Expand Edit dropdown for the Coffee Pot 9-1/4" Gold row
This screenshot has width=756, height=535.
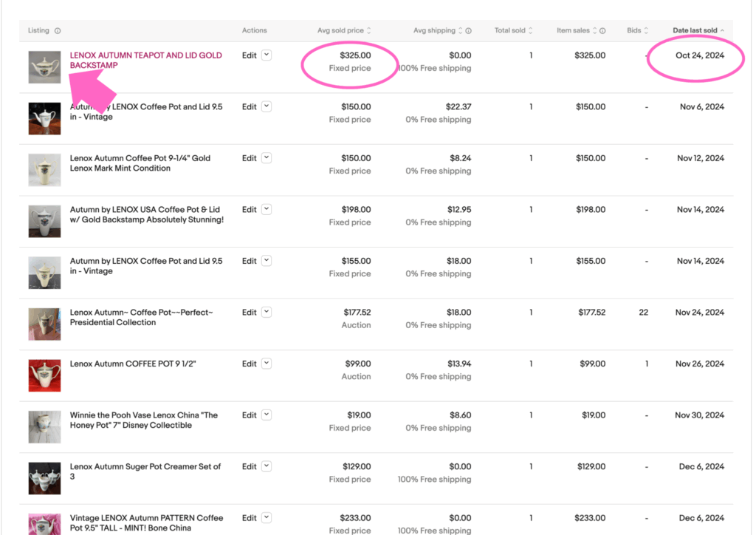(x=266, y=157)
